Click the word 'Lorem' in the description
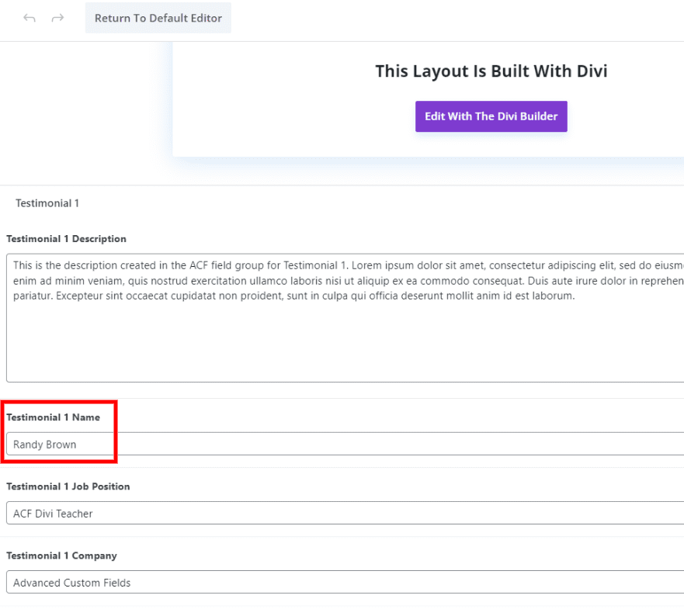This screenshot has width=684, height=616. click(367, 265)
